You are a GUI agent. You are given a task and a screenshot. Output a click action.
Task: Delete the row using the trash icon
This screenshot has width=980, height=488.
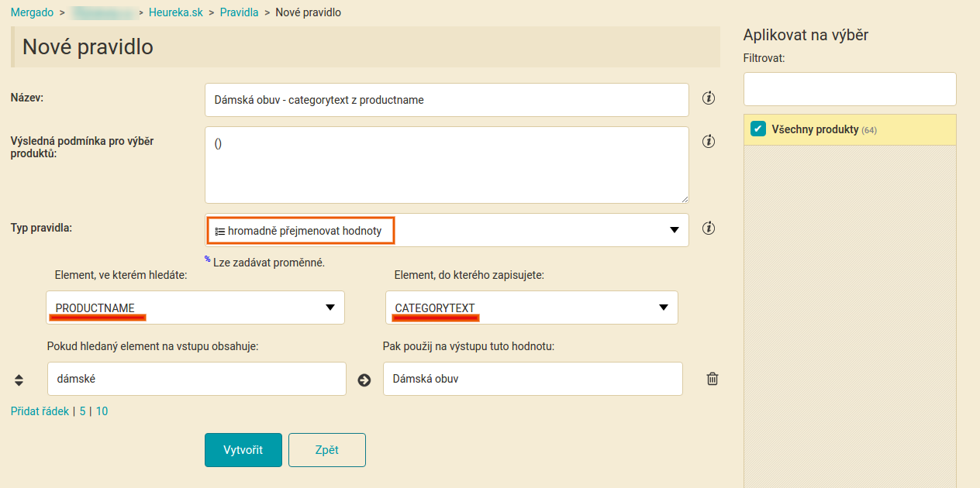[x=713, y=379]
